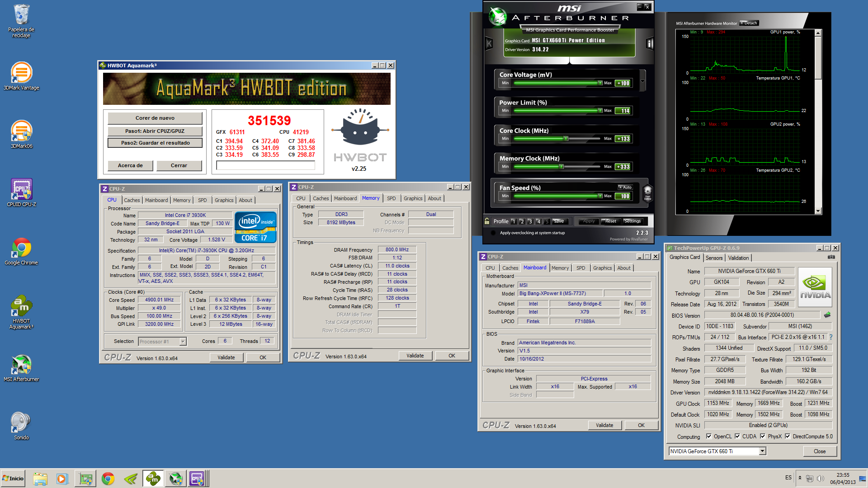868x488 pixels.
Task: Open the HWBOT Aquamark3 desktop shortcut
Action: (21, 312)
